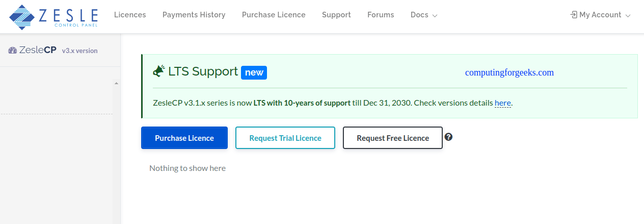Open the Support page

tap(336, 15)
